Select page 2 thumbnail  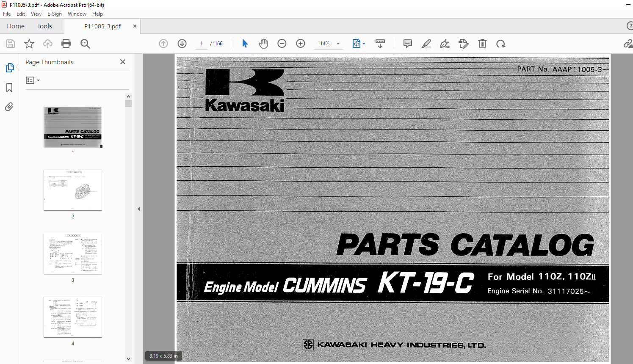(x=73, y=190)
